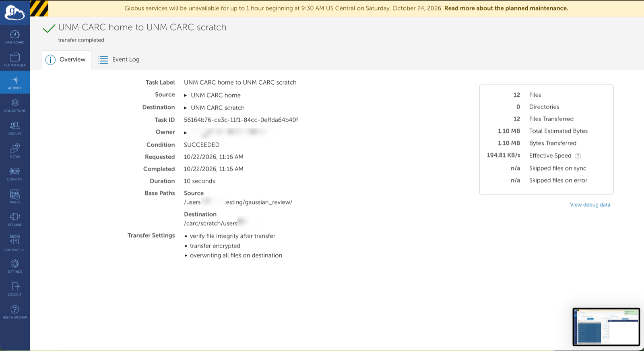Select Activity in sidebar

[x=15, y=83]
